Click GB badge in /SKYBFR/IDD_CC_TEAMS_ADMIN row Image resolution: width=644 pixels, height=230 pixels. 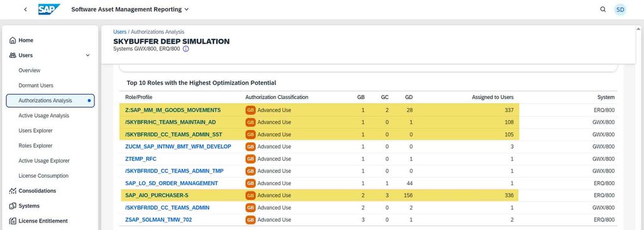(x=250, y=207)
